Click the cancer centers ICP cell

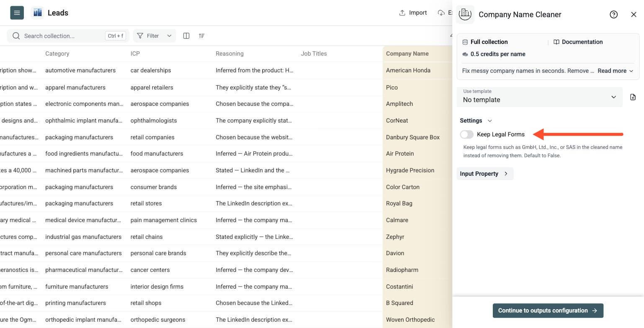(150, 270)
